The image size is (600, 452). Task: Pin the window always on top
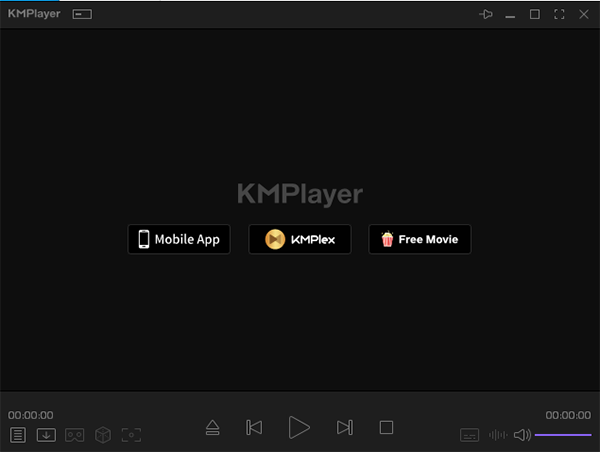coord(486,15)
